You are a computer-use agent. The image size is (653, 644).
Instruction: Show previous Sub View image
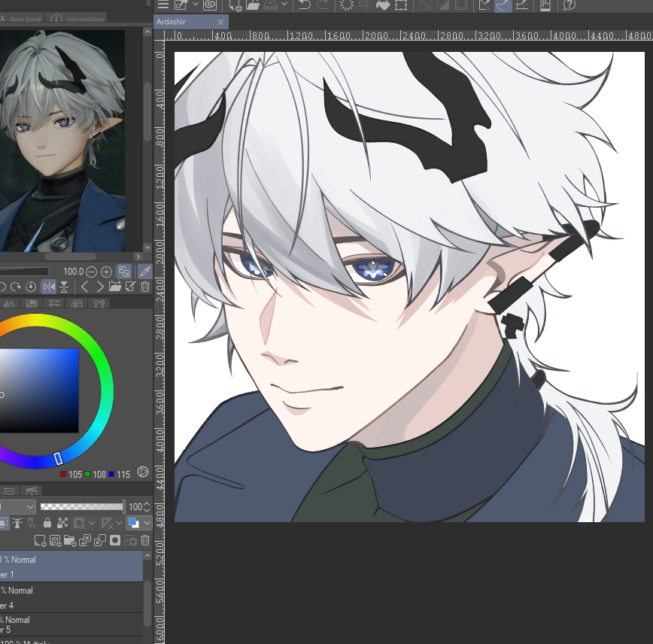[84, 287]
